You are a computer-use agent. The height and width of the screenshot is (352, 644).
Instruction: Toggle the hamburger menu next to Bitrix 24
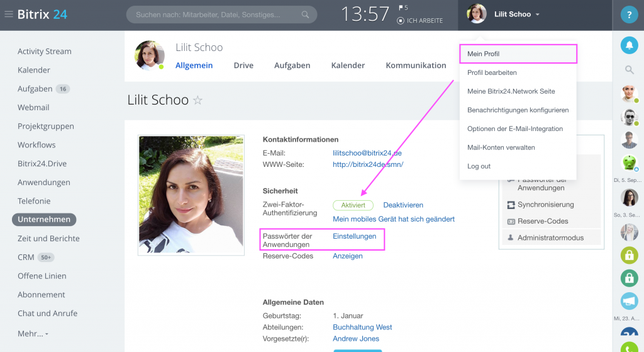click(9, 14)
